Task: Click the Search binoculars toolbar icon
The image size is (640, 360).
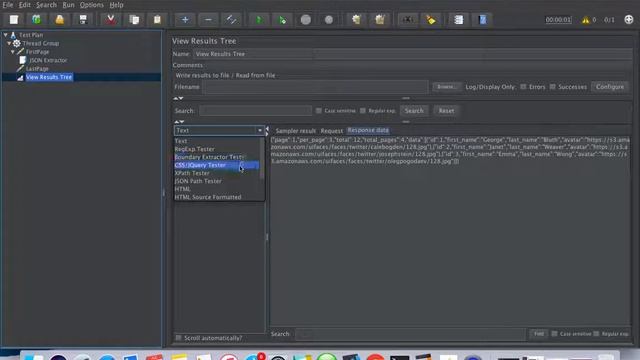Action: [407, 20]
